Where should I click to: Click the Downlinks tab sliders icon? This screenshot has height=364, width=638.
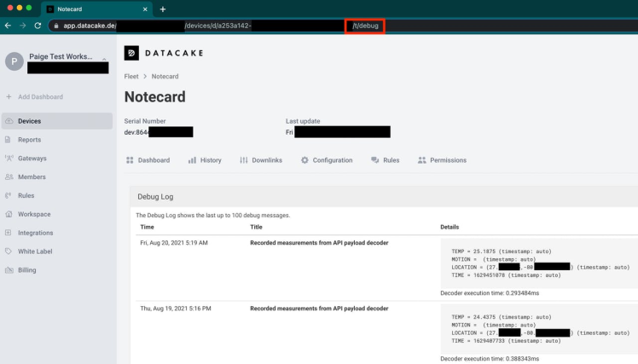pyautogui.click(x=244, y=160)
